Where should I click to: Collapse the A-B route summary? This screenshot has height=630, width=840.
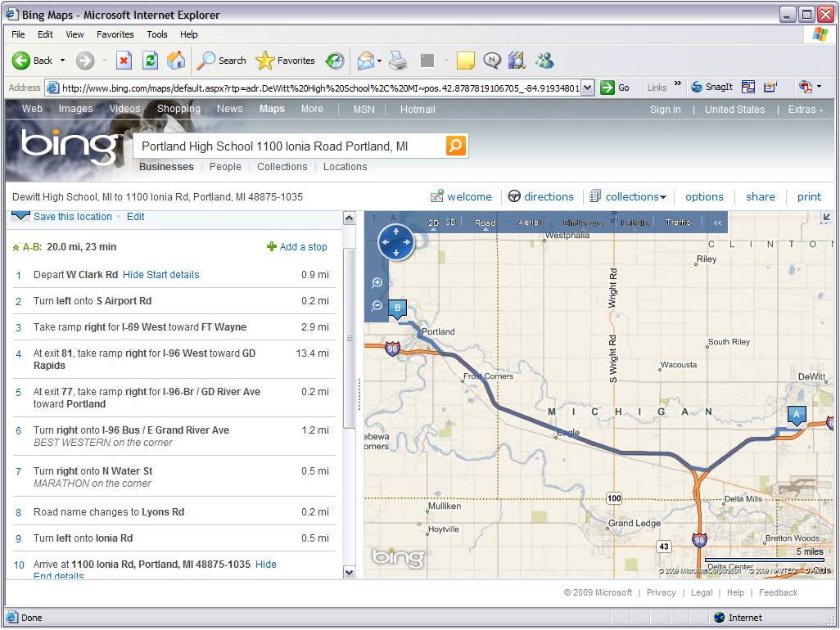pos(16,247)
